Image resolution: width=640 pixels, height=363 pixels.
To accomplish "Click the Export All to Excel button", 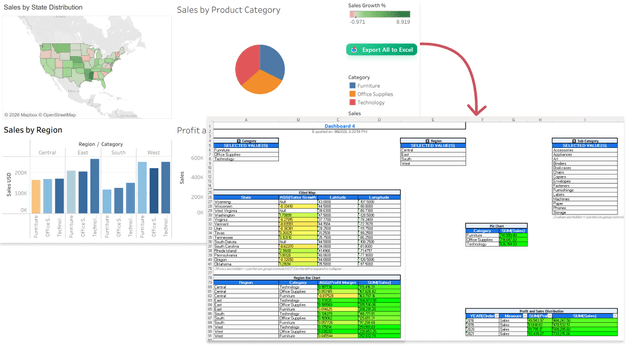I will point(382,50).
